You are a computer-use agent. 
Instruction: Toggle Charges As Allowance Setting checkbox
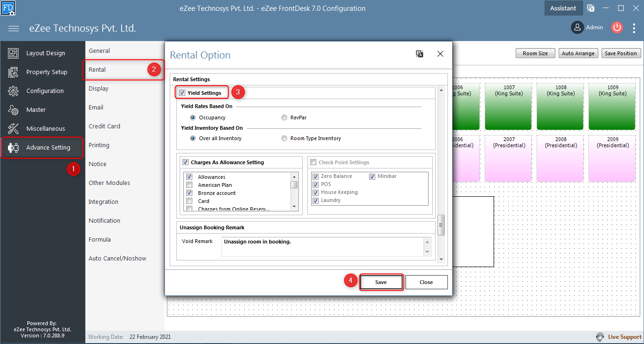pos(185,162)
